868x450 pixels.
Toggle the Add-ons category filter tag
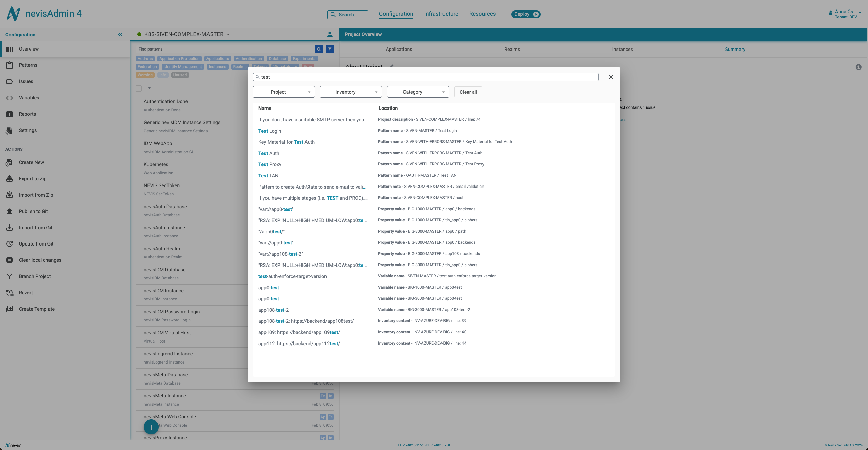pyautogui.click(x=145, y=59)
